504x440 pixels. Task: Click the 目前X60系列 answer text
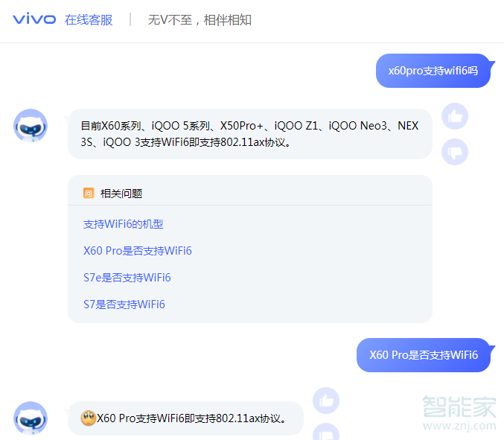click(249, 134)
